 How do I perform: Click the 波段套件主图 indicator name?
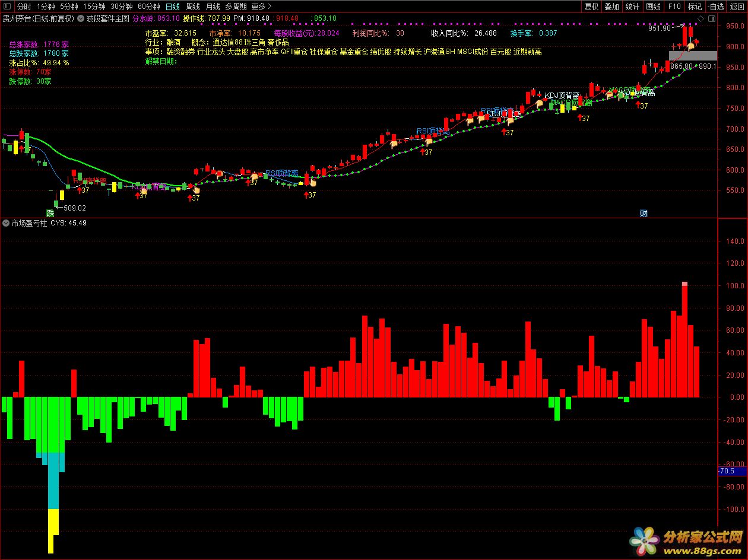pos(107,18)
